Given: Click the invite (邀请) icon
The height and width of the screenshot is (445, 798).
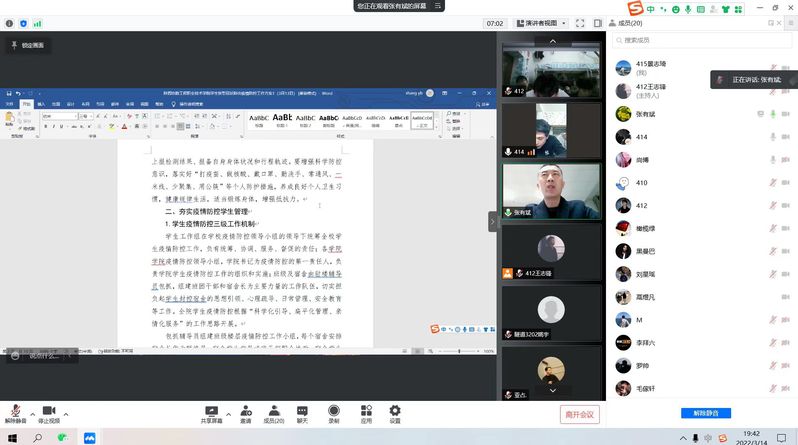Looking at the screenshot, I should pyautogui.click(x=245, y=411).
